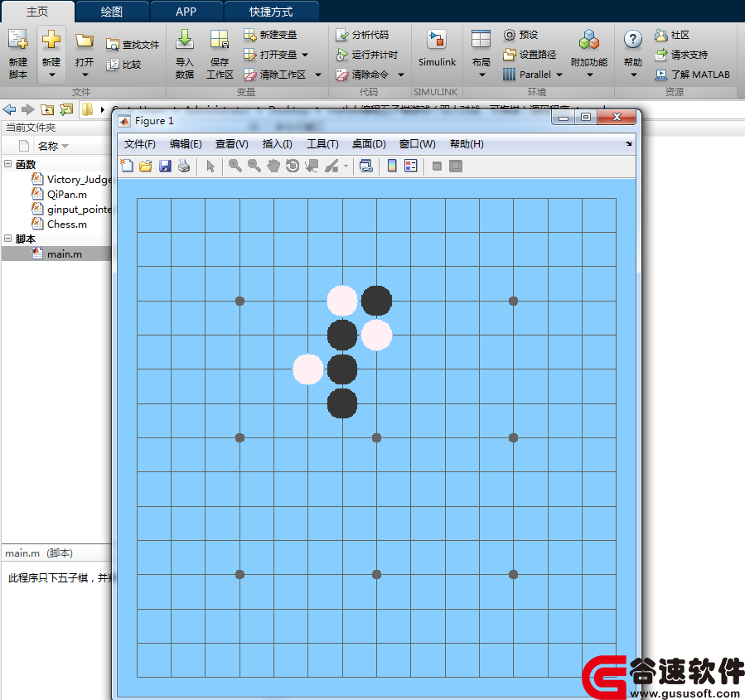Select the Figure pan hand tool

(273, 166)
